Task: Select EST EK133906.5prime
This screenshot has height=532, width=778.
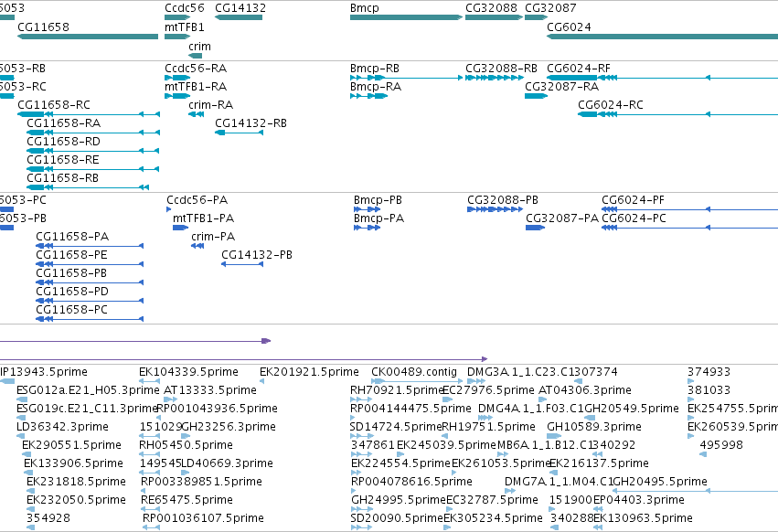Action: (x=28, y=473)
